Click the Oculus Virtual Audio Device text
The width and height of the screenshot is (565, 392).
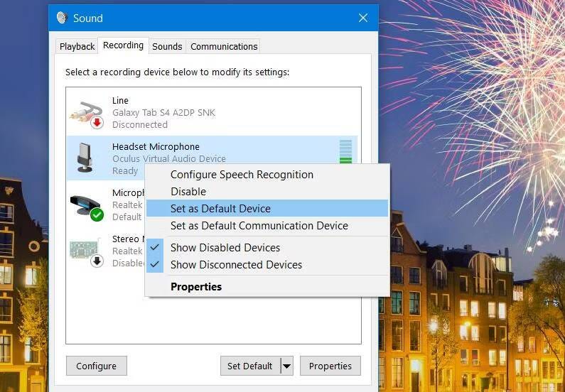(169, 159)
